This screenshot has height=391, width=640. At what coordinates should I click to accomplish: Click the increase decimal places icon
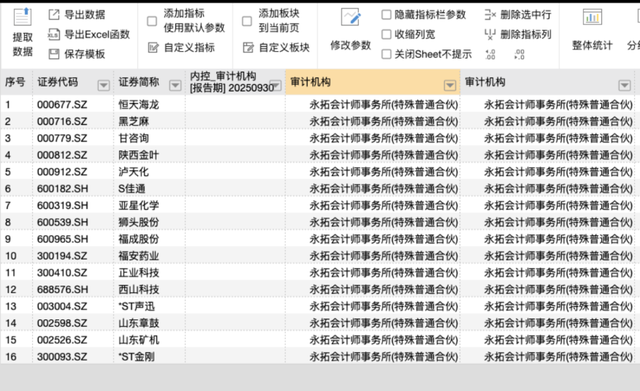point(490,54)
